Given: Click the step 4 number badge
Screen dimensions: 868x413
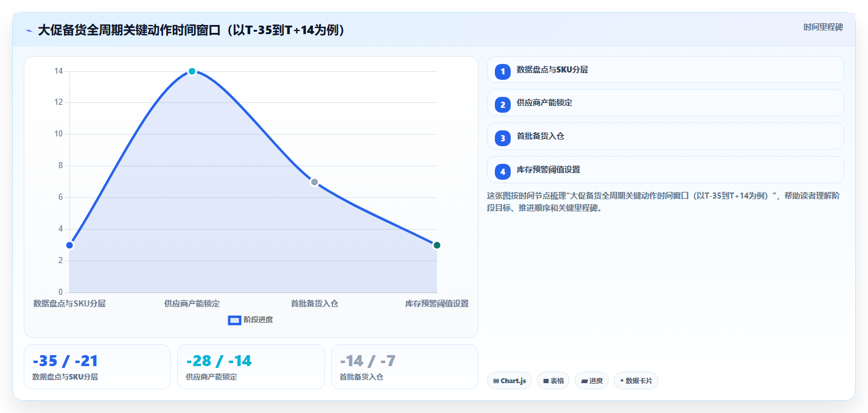Looking at the screenshot, I should (x=502, y=172).
